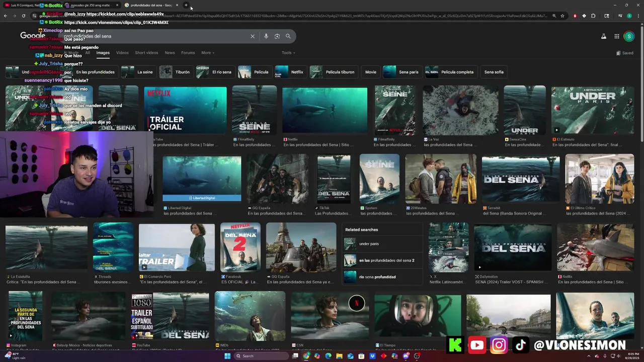Image resolution: width=644 pixels, height=362 pixels.
Task: Open Google Search Labs flask icon
Action: [604, 36]
